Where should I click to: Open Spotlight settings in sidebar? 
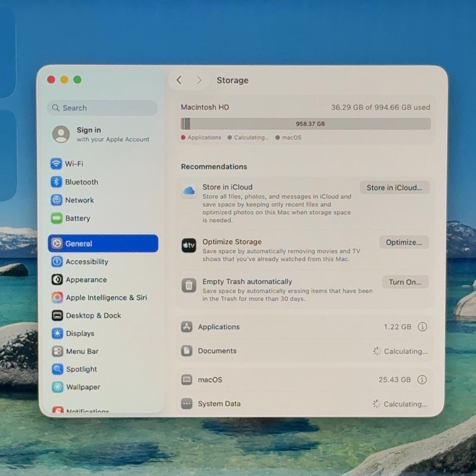(x=103, y=369)
